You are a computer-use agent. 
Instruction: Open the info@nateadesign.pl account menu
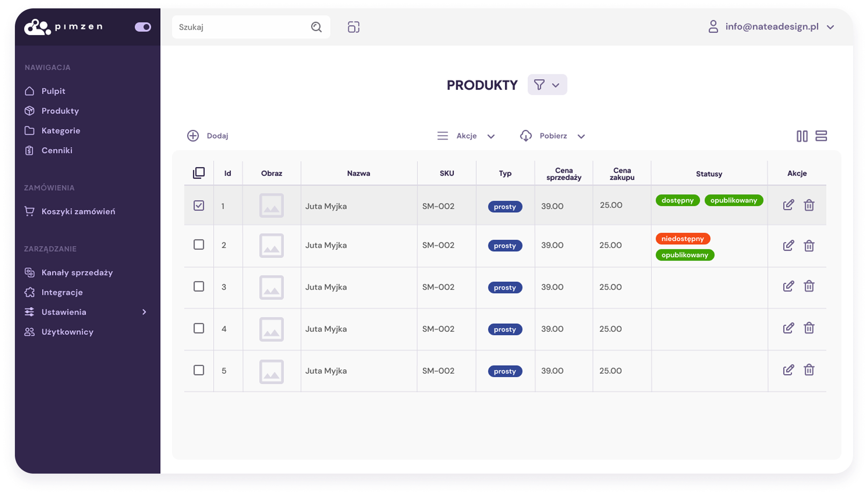(771, 27)
